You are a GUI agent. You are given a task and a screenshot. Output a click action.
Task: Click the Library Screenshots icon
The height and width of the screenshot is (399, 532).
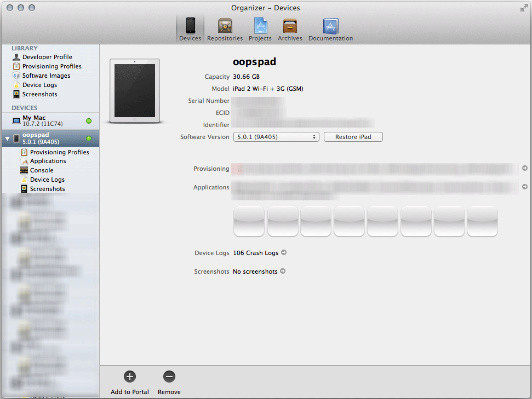click(x=16, y=94)
